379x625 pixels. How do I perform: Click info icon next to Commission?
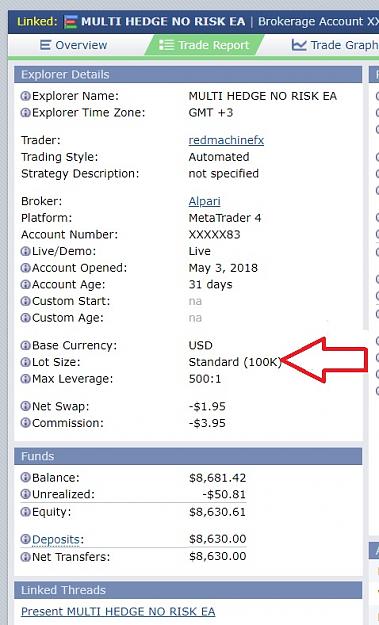coord(26,423)
